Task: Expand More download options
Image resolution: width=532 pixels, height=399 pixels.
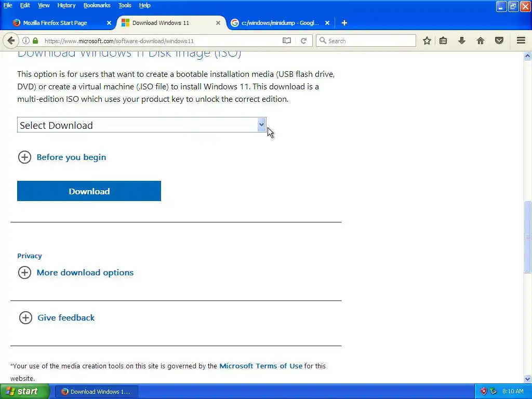Action: (76, 272)
